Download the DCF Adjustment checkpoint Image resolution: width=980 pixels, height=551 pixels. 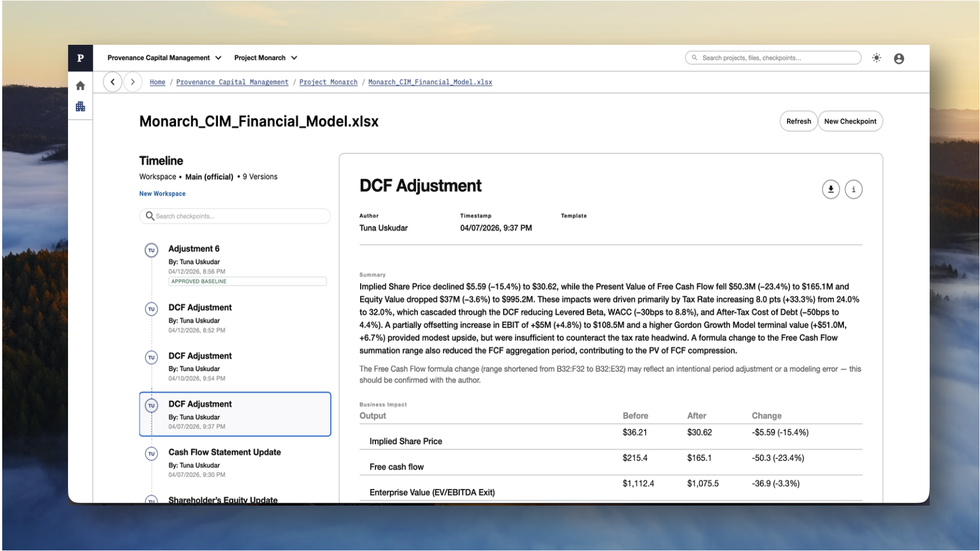point(831,189)
